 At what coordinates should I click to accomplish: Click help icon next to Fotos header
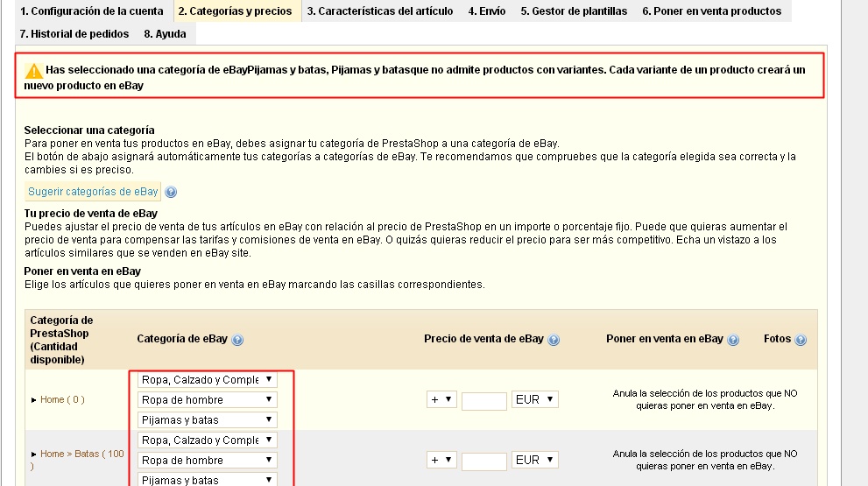801,340
